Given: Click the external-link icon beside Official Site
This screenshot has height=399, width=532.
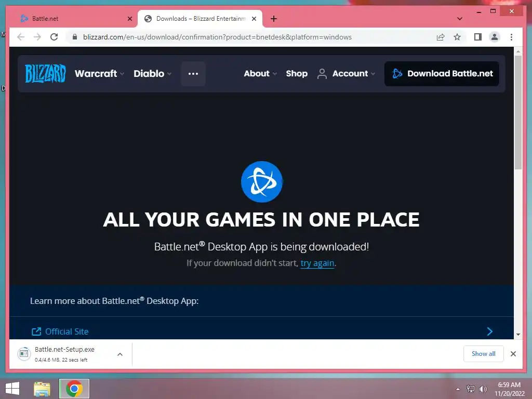Looking at the screenshot, I should coord(36,331).
